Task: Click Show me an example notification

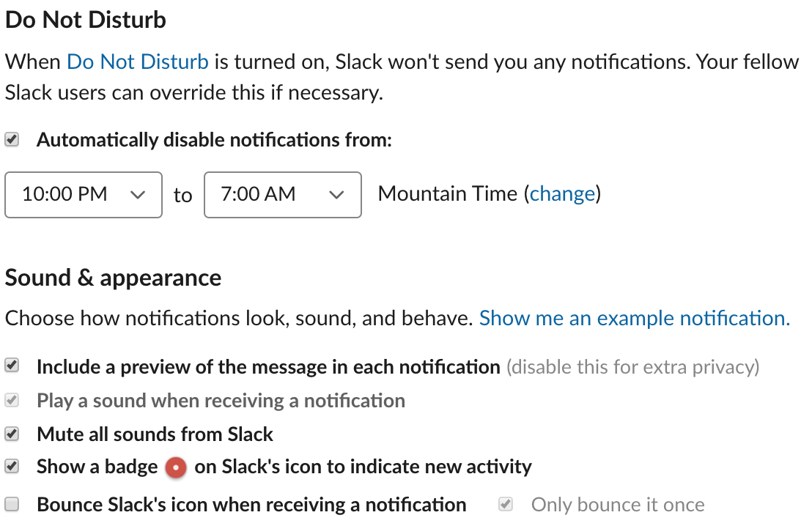Action: click(634, 319)
